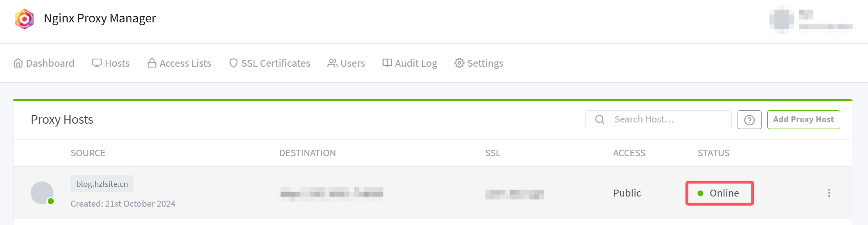868x225 pixels.
Task: Focus the Search Host input field
Action: click(658, 119)
